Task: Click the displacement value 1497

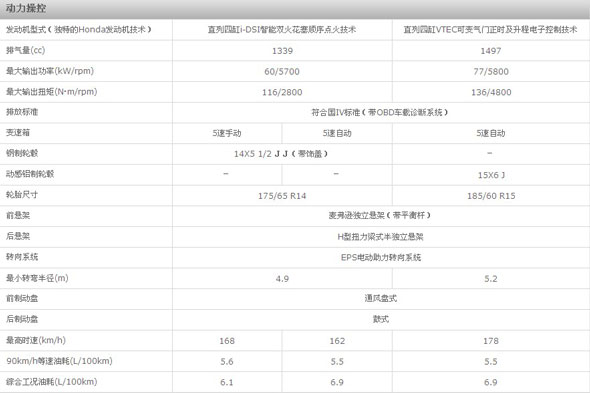Action: point(491,51)
